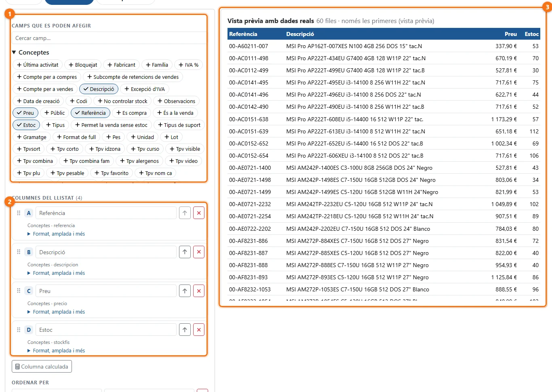This screenshot has width=552, height=392.
Task: Delete the Descripció column using red X
Action: [x=199, y=252]
